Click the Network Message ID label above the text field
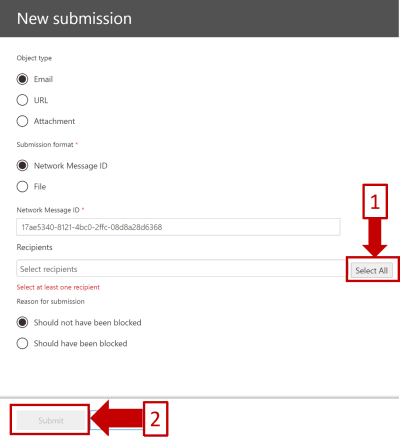Image resolution: width=400 pixels, height=446 pixels. 48,210
